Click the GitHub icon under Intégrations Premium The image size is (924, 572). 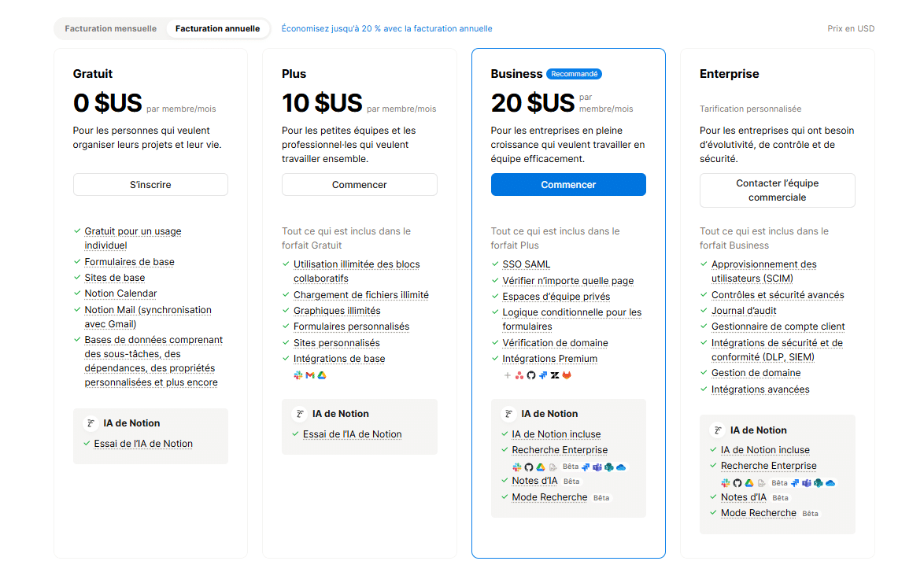pyautogui.click(x=531, y=375)
